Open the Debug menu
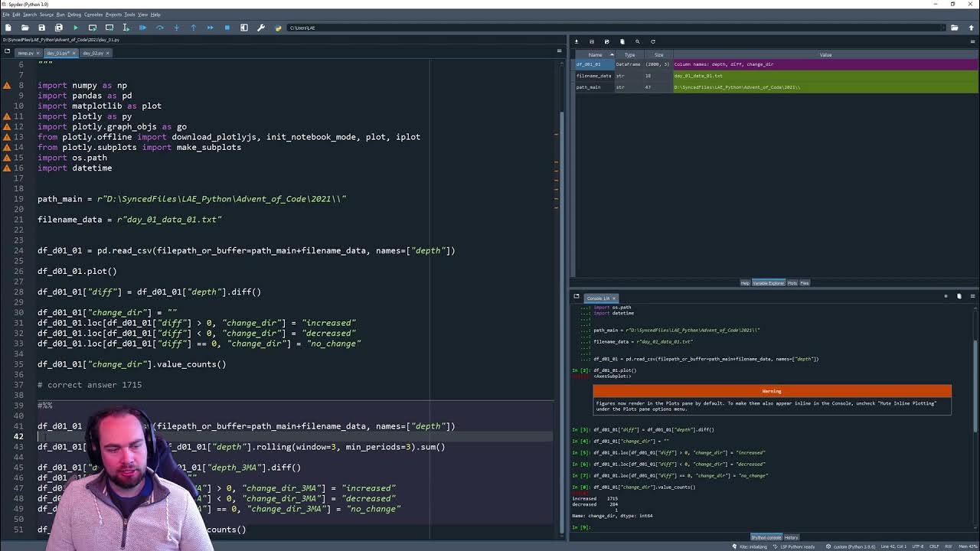The image size is (980, 551). [74, 15]
